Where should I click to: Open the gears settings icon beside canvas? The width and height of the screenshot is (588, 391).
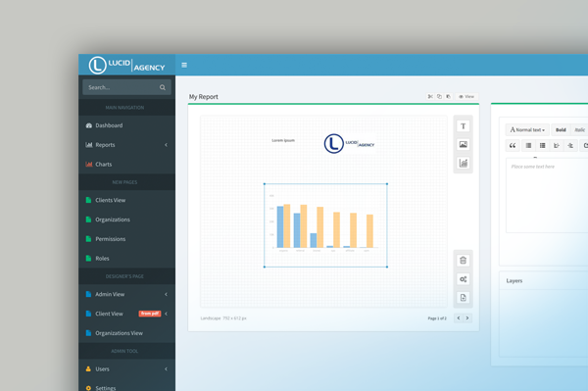(x=464, y=279)
